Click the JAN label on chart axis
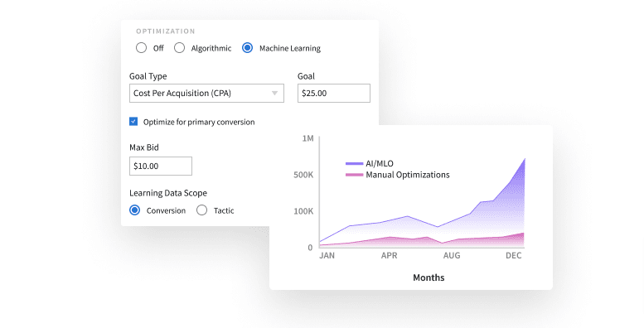 pos(327,255)
